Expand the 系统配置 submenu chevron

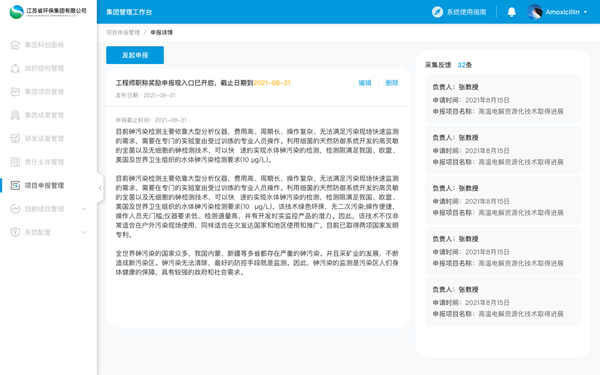click(84, 232)
